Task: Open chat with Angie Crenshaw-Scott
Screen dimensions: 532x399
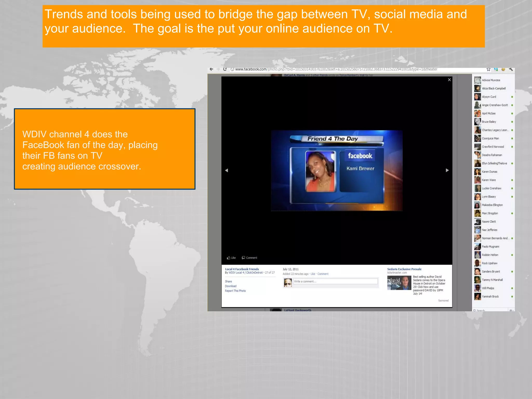Action: coord(493,105)
